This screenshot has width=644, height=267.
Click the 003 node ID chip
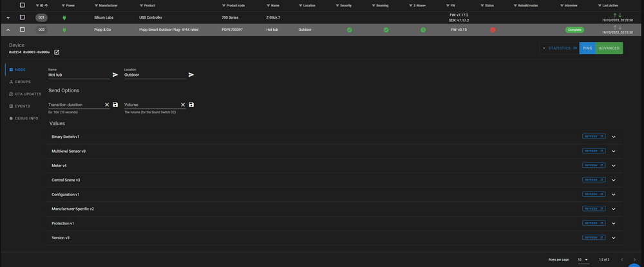41,30
